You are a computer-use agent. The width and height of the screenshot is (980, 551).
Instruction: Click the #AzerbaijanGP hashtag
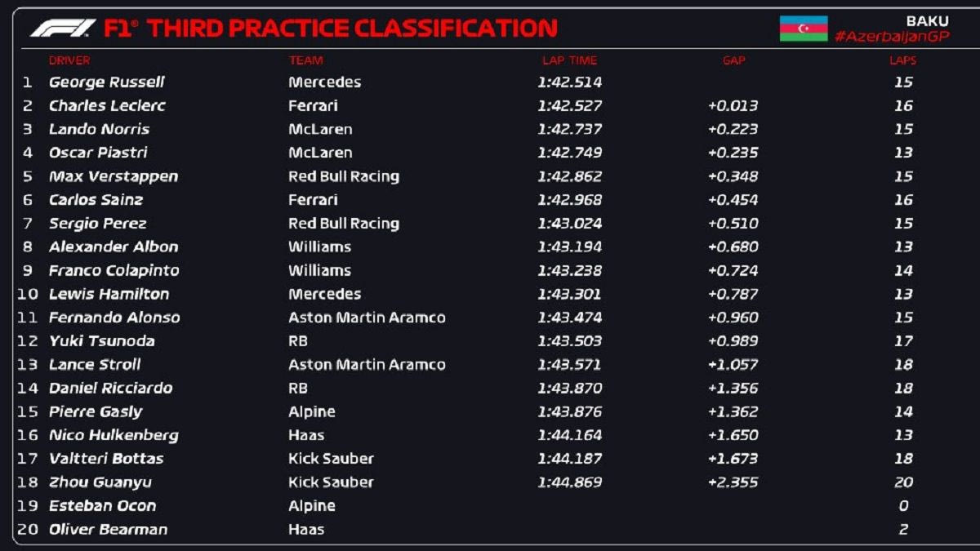892,37
